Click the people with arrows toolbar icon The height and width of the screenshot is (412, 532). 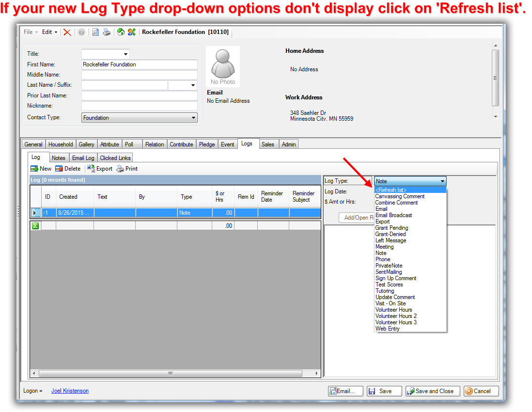[x=131, y=32]
